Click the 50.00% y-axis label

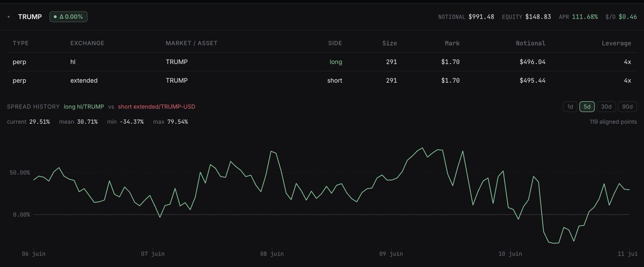pos(19,173)
